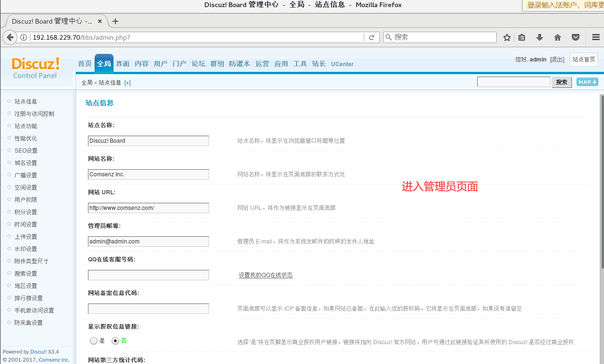The width and height of the screenshot is (604, 364).
Task: Click the 网站 URL input field
Action: click(149, 208)
